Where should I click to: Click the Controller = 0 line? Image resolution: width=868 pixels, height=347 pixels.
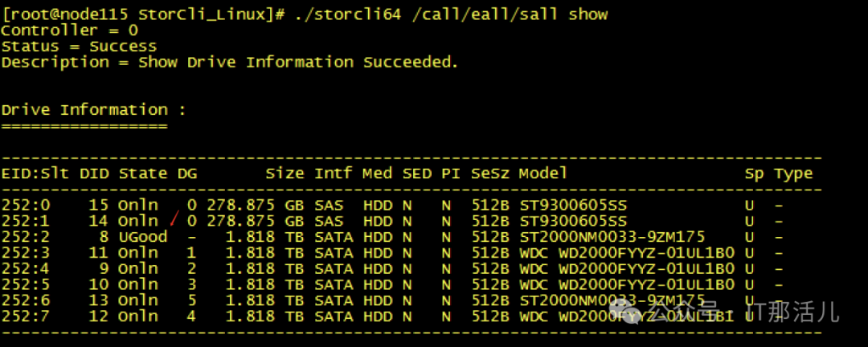tap(70, 31)
